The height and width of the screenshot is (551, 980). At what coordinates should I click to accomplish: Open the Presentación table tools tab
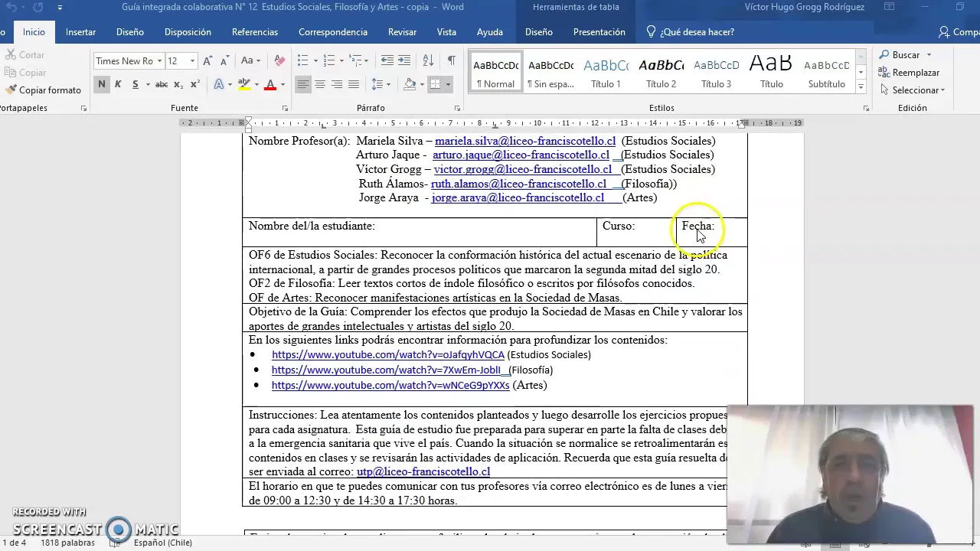(x=599, y=32)
